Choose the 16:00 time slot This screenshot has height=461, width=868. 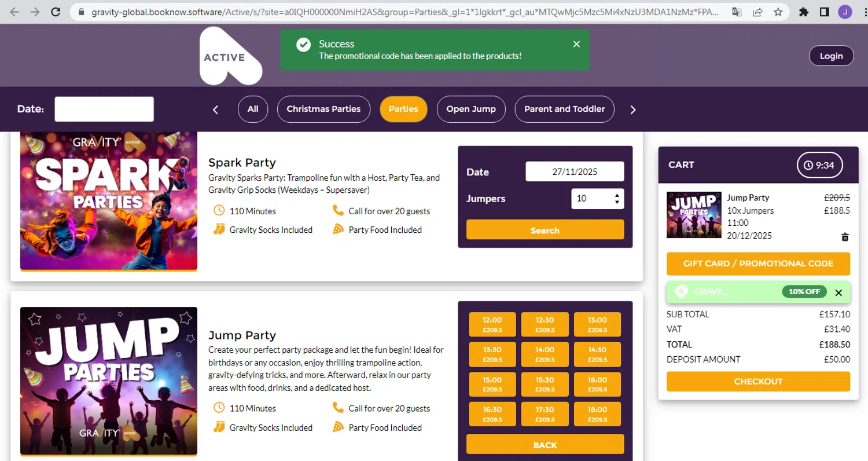pos(597,384)
